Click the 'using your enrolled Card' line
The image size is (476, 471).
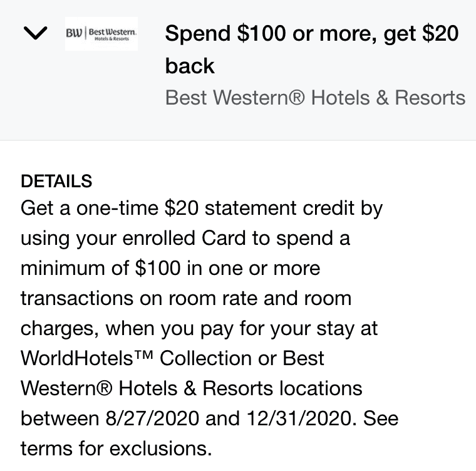coord(185,239)
